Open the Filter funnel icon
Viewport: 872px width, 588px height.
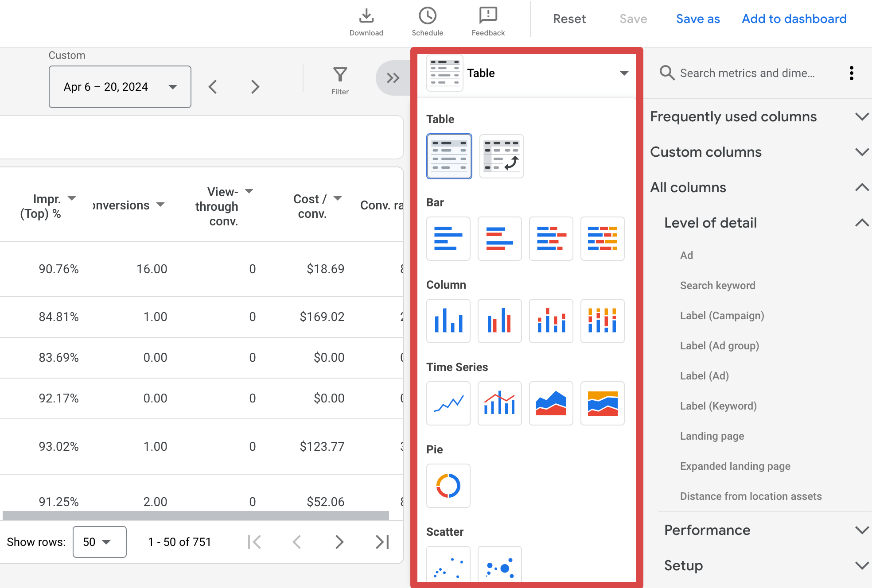tap(340, 74)
